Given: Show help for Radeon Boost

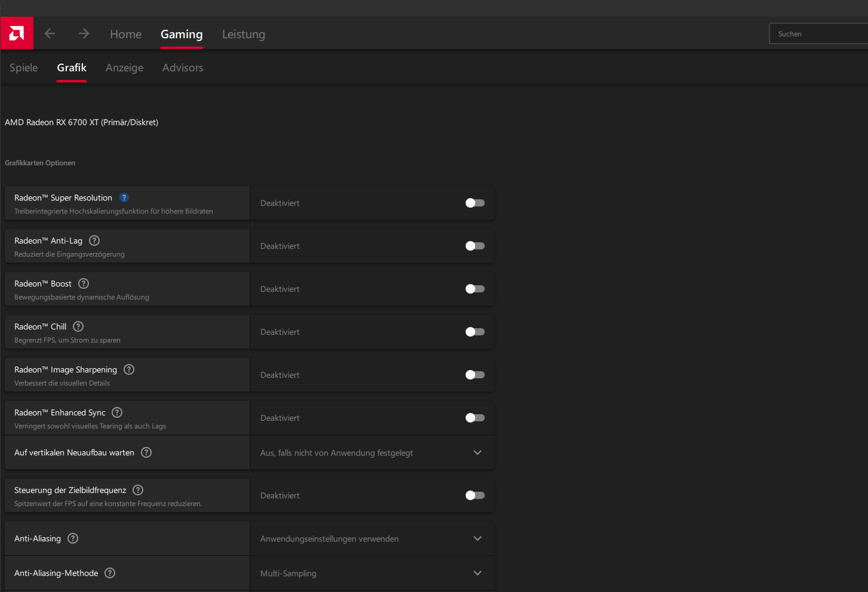Looking at the screenshot, I should [x=84, y=283].
